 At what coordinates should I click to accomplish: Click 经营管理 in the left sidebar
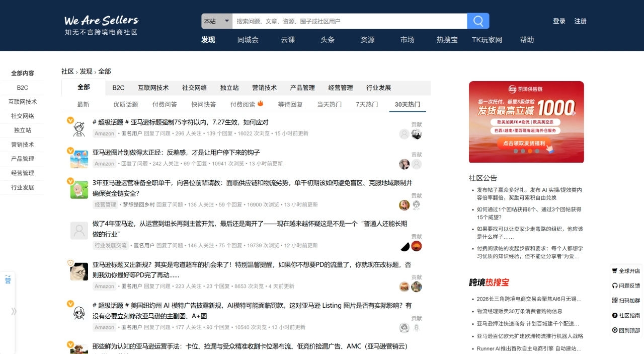23,173
